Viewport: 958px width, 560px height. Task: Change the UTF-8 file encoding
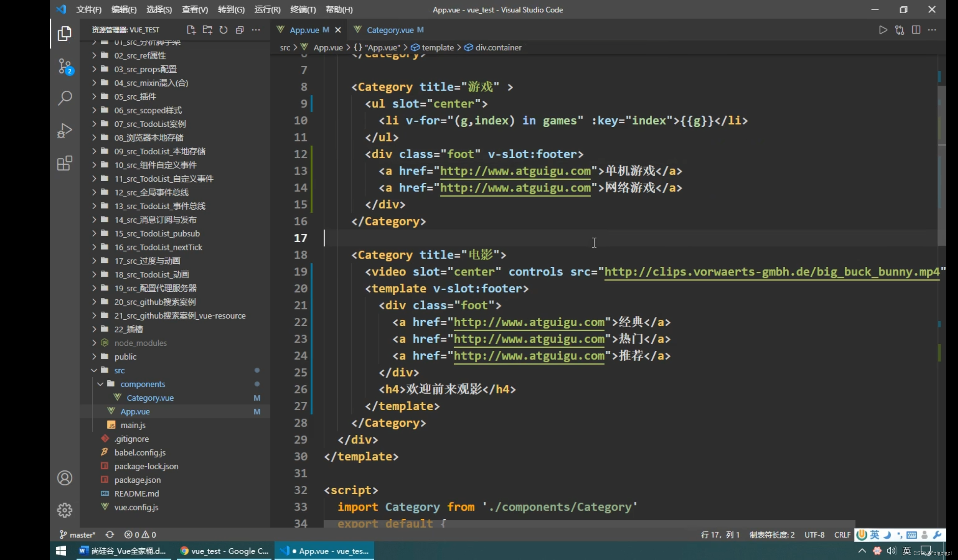(x=814, y=535)
